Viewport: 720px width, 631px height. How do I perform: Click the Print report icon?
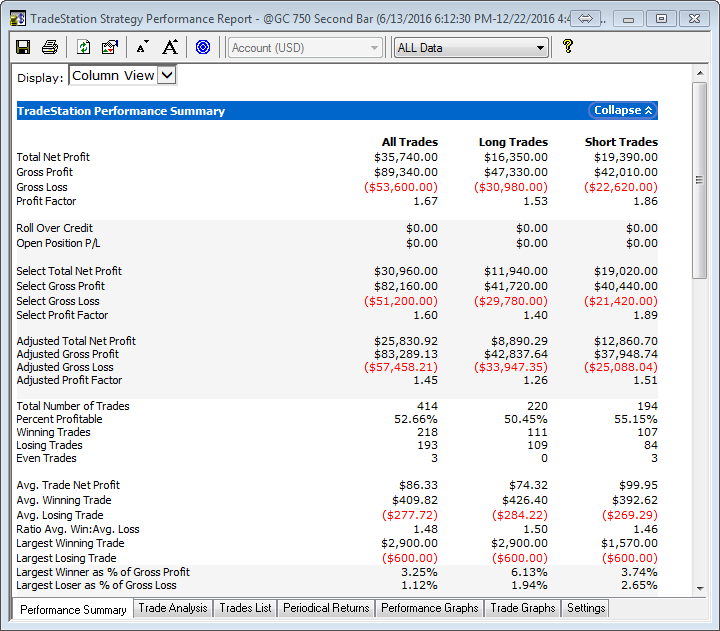pyautogui.click(x=49, y=47)
